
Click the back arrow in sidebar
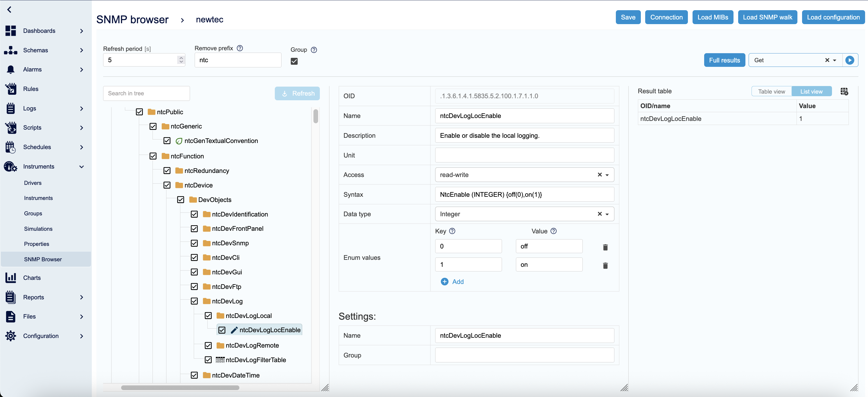(x=9, y=9)
